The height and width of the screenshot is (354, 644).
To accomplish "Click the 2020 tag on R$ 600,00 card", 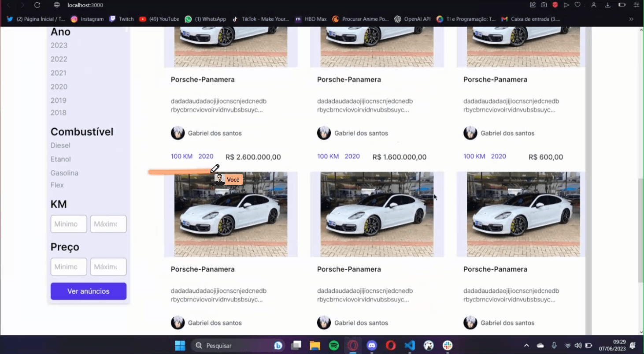I will (x=499, y=156).
